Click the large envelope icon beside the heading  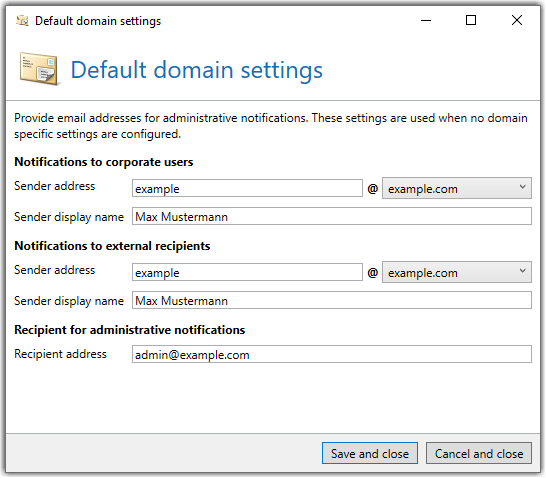tap(39, 69)
